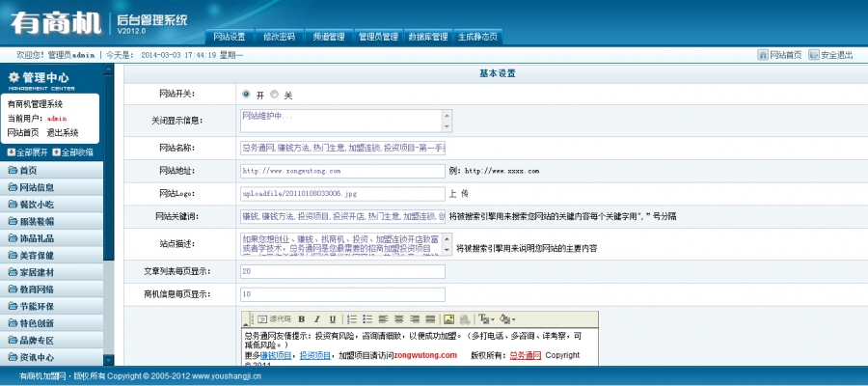Image resolution: width=868 pixels, height=386 pixels.
Task: Insert a bulleted list in the editor
Action: coord(367,319)
